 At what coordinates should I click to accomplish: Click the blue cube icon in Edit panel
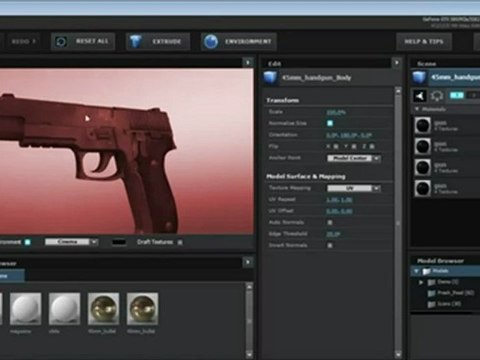pyautogui.click(x=270, y=77)
